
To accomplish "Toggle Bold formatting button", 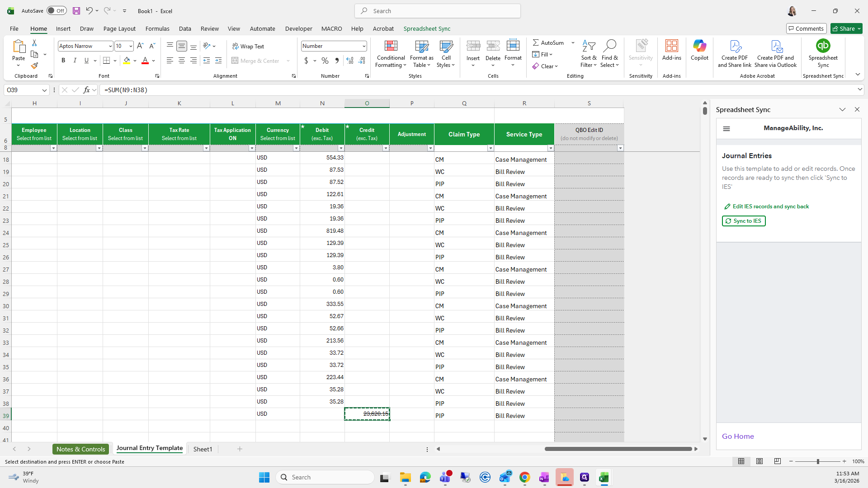I will (63, 61).
